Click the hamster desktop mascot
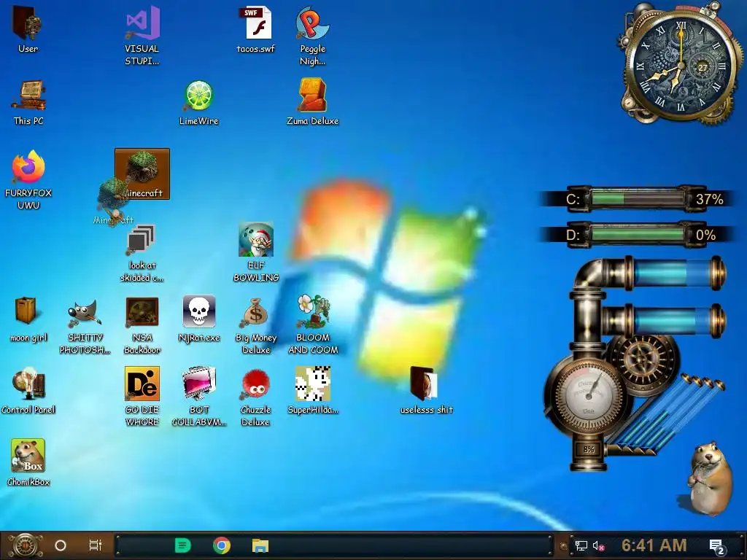This screenshot has height=560, width=747. [709, 478]
